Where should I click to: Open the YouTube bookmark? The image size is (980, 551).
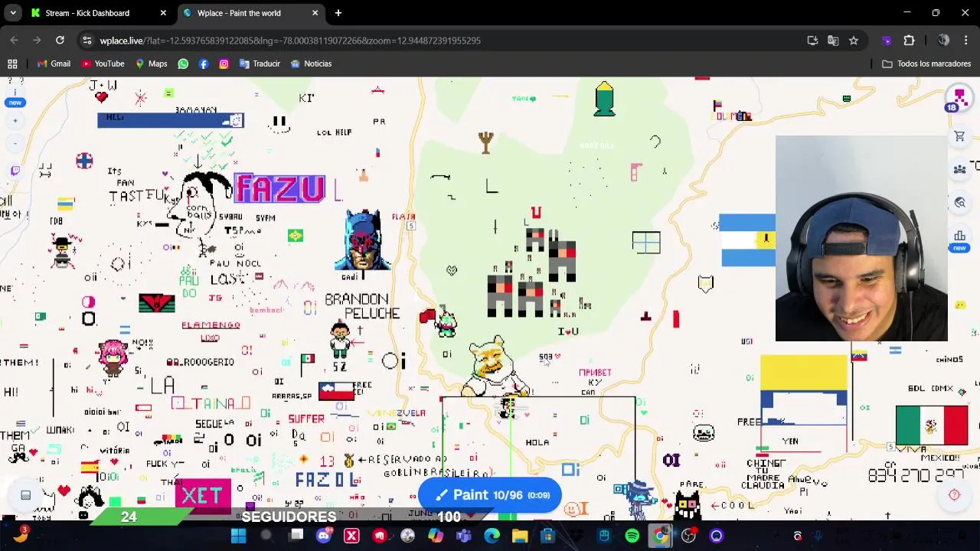tap(103, 64)
